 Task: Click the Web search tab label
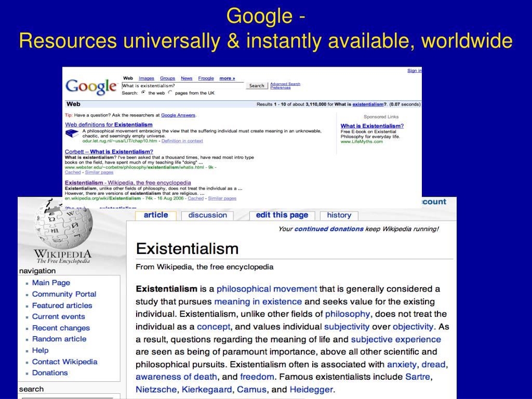[x=128, y=78]
